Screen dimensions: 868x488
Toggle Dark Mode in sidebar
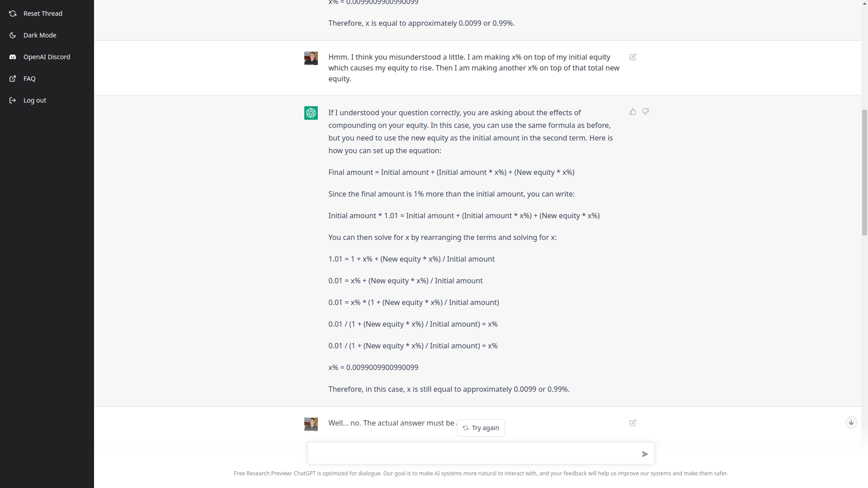(40, 35)
